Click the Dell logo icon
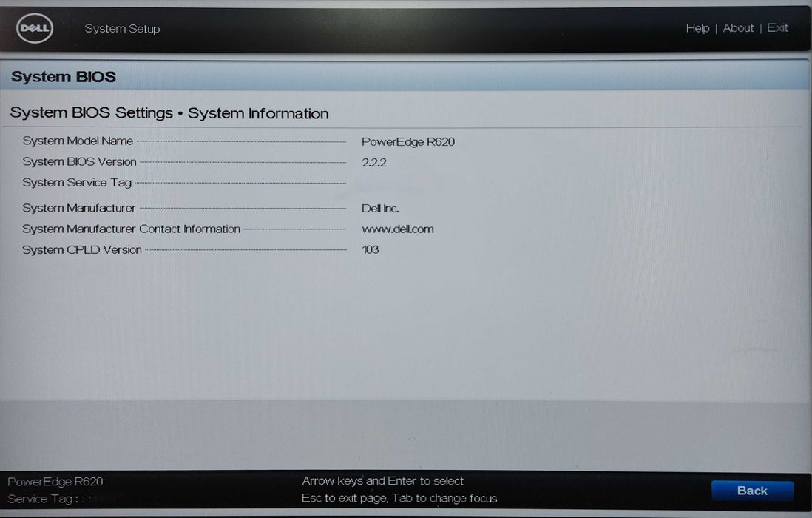This screenshot has height=518, width=812. [x=35, y=28]
